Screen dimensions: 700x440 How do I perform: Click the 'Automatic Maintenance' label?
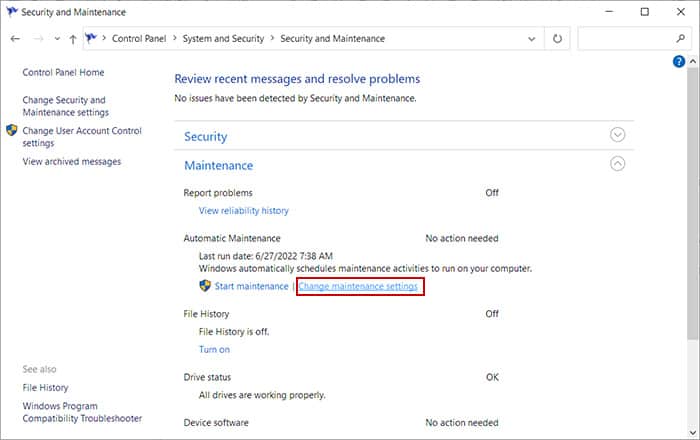click(232, 238)
